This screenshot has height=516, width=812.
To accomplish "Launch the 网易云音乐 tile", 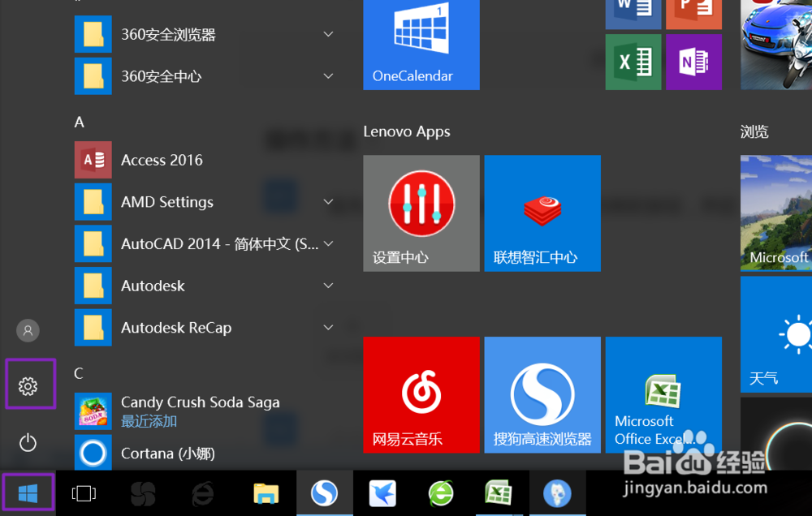I will pos(421,395).
